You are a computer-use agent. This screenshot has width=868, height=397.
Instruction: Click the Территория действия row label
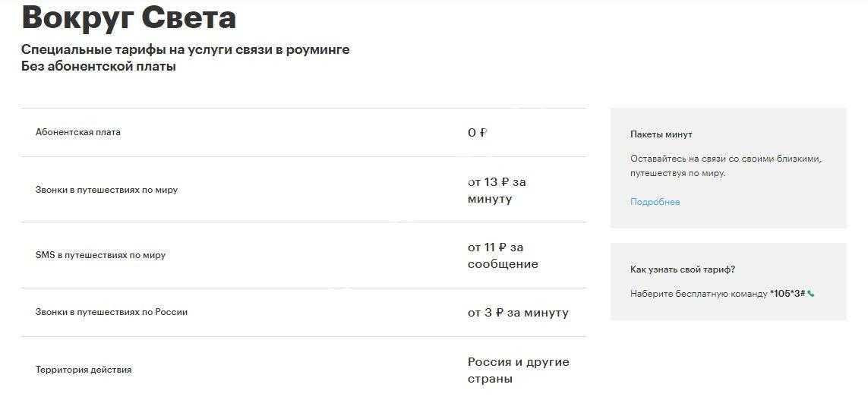point(84,370)
